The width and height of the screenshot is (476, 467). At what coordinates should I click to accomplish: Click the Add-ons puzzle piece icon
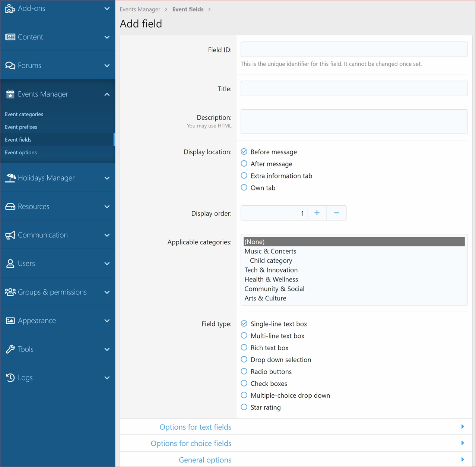10,8
